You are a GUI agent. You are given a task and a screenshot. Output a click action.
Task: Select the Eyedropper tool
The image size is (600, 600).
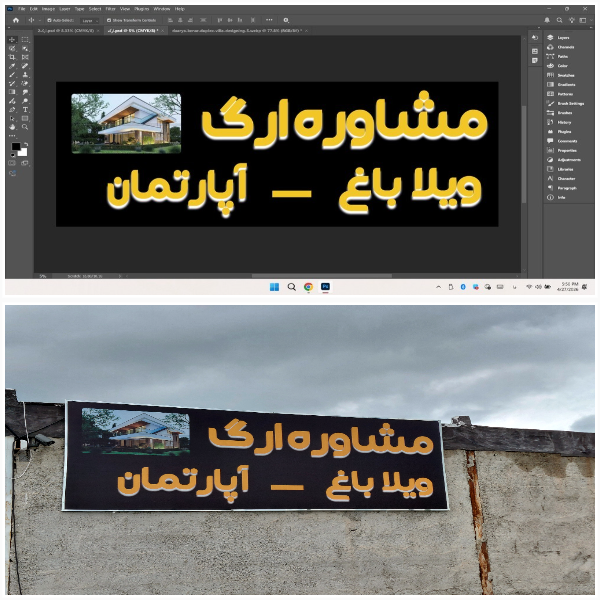point(12,66)
